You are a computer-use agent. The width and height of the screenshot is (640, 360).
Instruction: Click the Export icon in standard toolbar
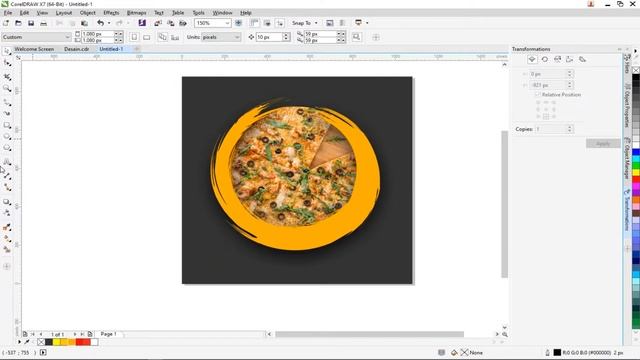(171, 23)
